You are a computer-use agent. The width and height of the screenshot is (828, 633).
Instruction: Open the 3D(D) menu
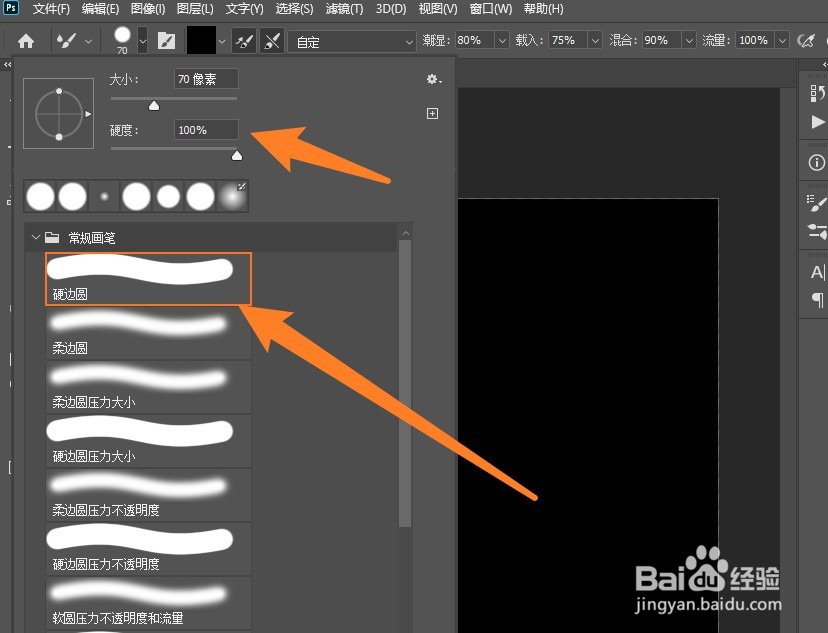(x=391, y=9)
